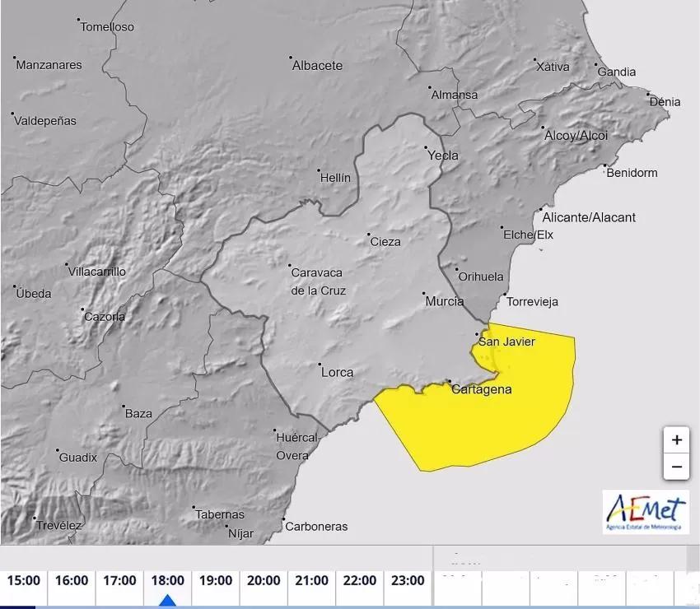Click the AEMet agency logo
Viewport: 700px width, 609px height.
[x=646, y=512]
